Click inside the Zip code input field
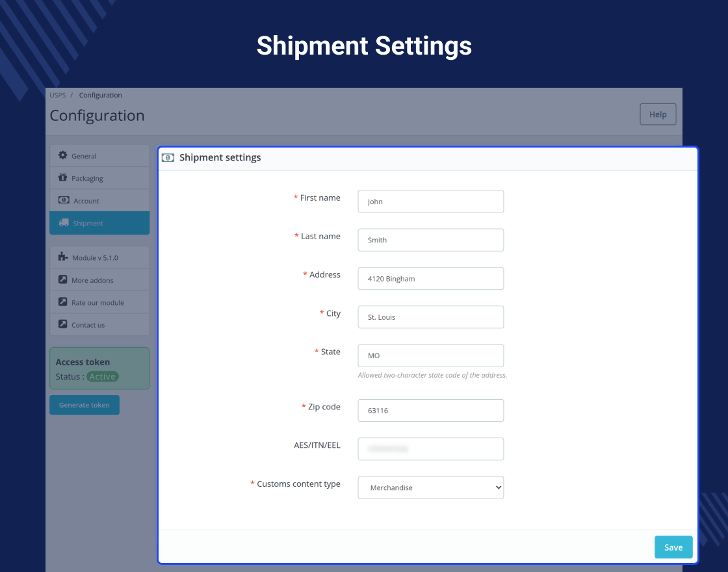728x572 pixels. 430,410
